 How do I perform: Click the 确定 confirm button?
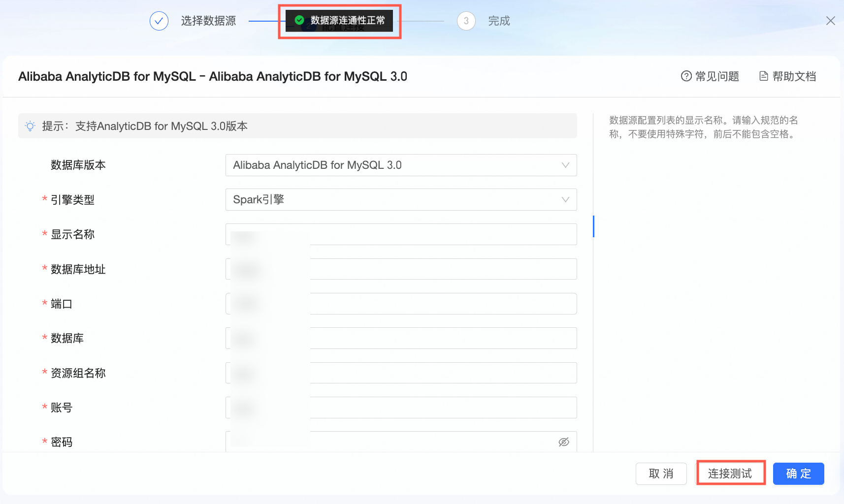point(798,474)
